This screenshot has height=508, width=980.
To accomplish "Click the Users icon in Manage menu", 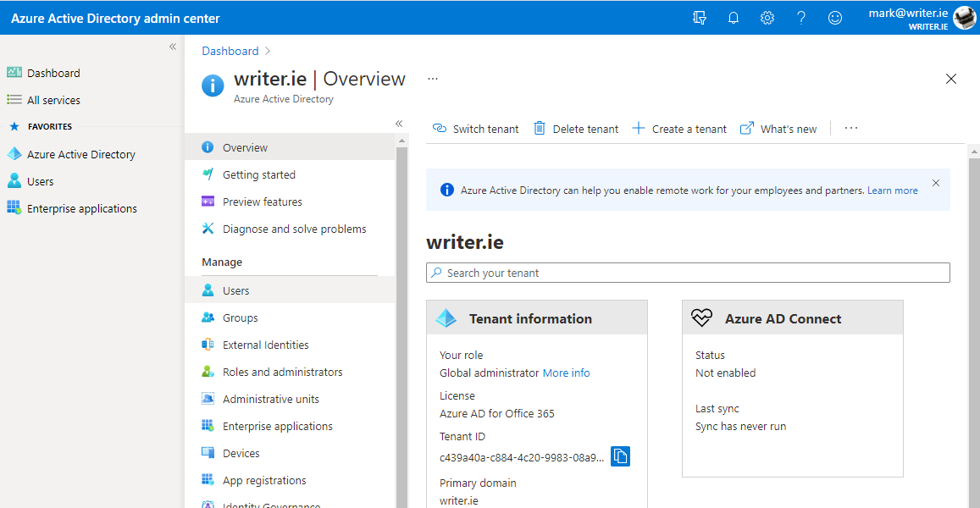I will pyautogui.click(x=208, y=290).
